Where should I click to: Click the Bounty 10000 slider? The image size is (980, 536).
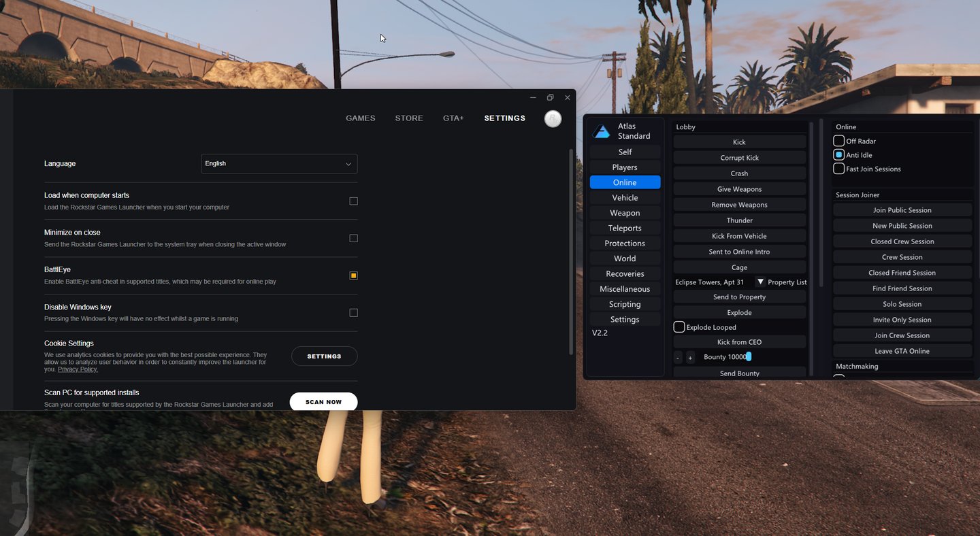point(726,357)
